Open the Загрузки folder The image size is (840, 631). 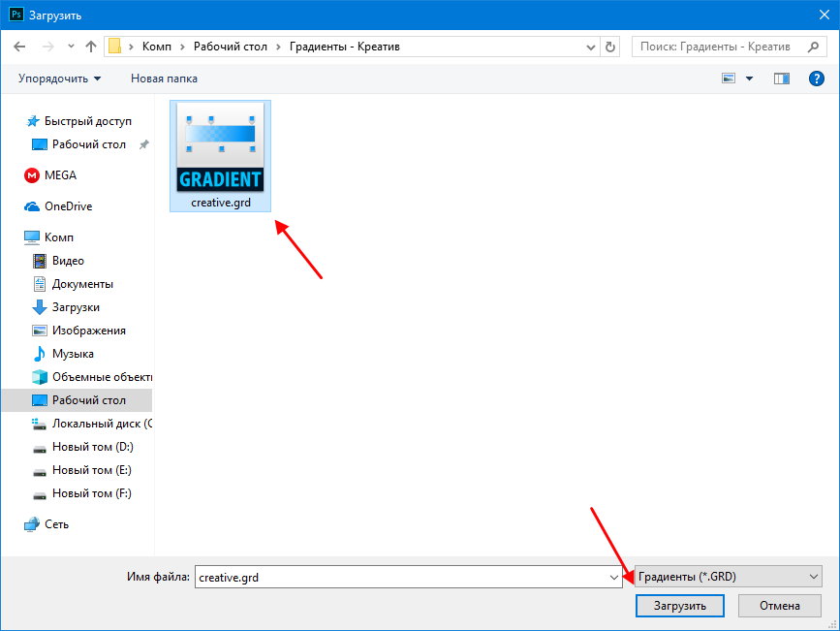[67, 307]
